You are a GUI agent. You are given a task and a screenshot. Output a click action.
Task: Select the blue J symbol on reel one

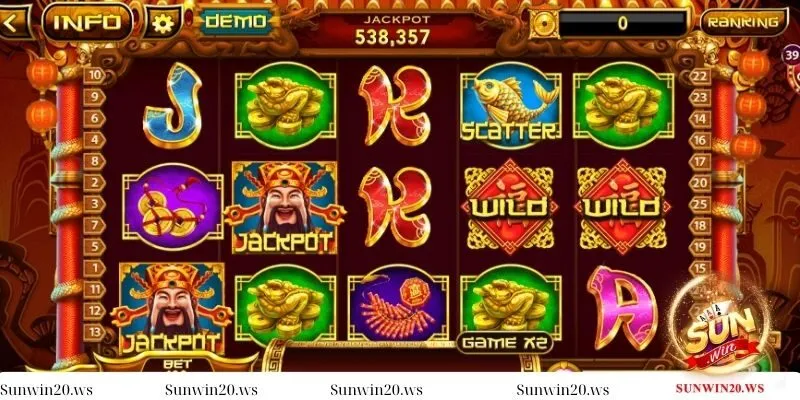[x=173, y=105]
